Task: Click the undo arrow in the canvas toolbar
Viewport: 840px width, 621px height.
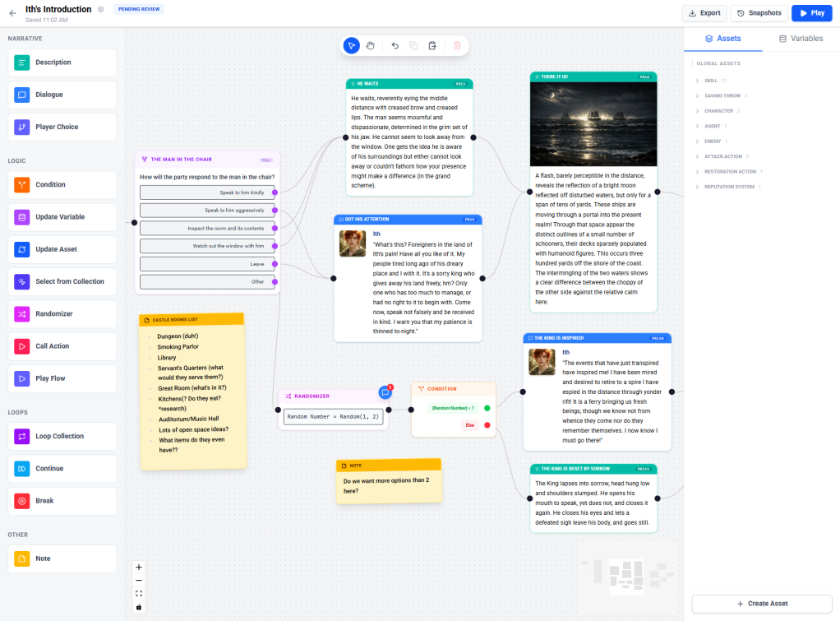Action: (x=395, y=46)
